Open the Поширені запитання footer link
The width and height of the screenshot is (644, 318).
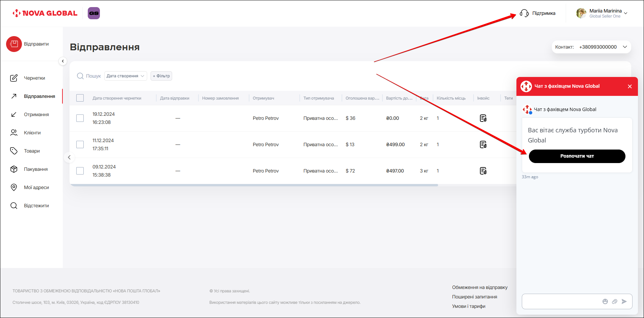(x=474, y=297)
